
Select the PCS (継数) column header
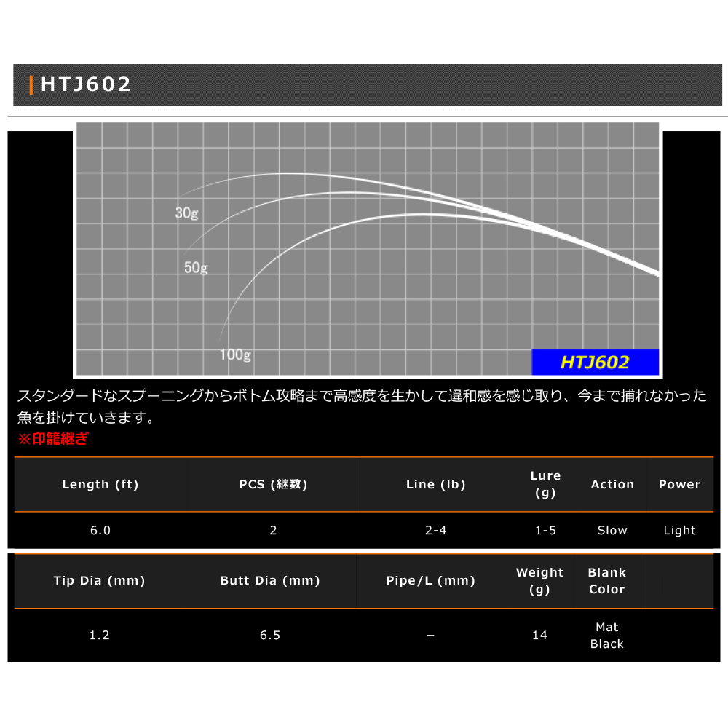(x=273, y=485)
